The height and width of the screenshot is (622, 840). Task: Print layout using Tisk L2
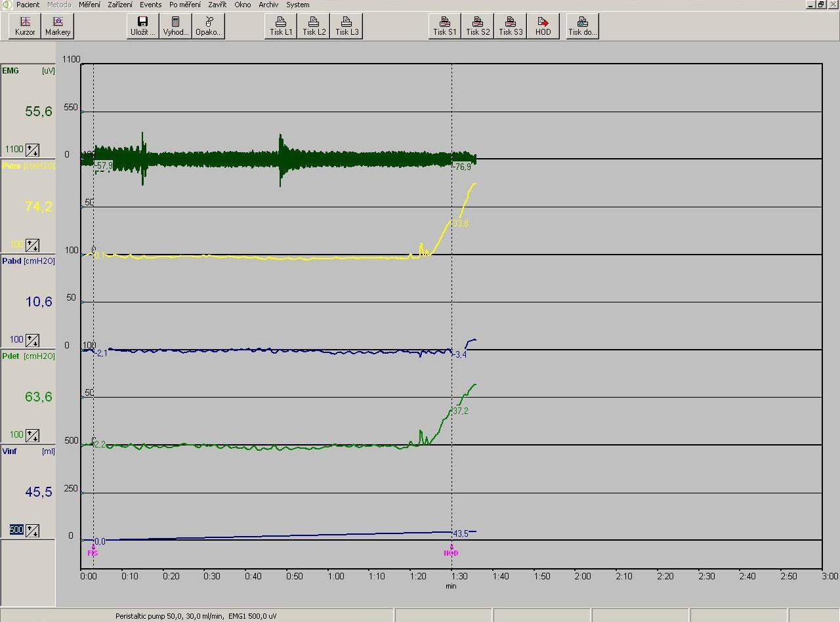coord(314,26)
